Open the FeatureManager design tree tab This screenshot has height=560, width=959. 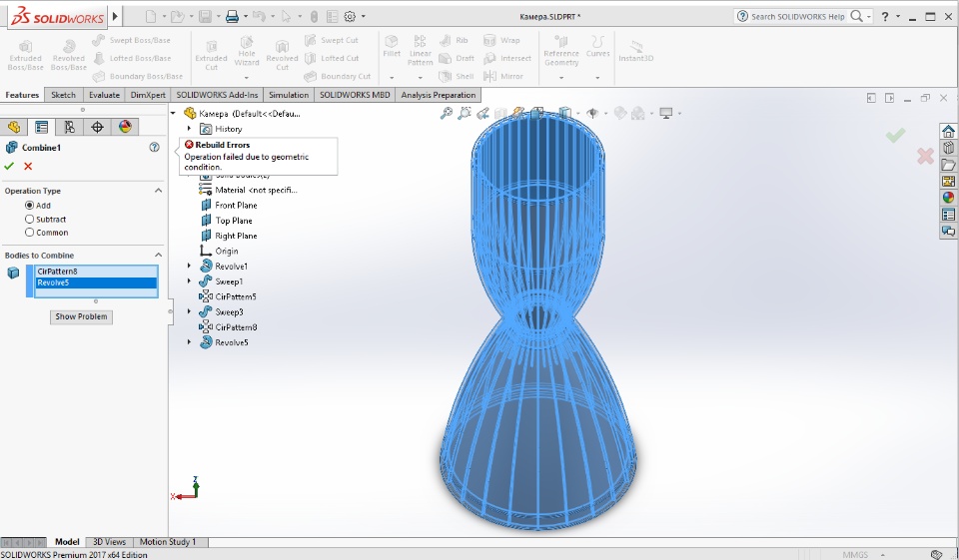(13, 127)
